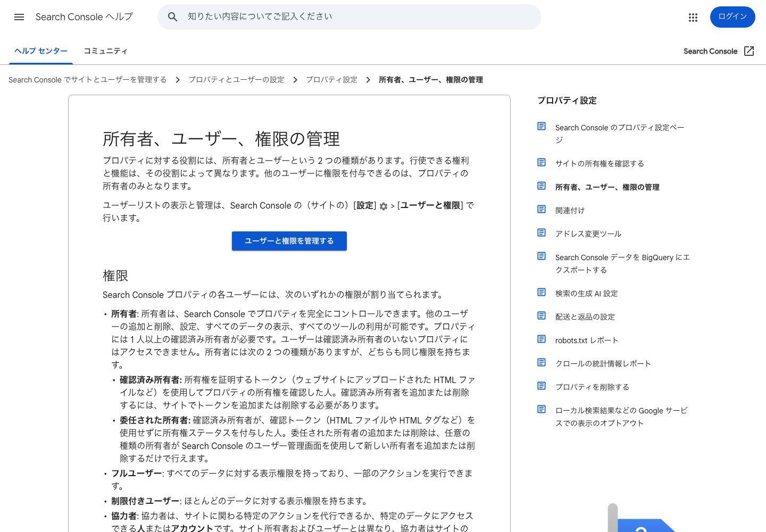Screen dimensions: 766x532
Task: Open sidebar link アドレス変更ツール
Action: [x=588, y=234]
